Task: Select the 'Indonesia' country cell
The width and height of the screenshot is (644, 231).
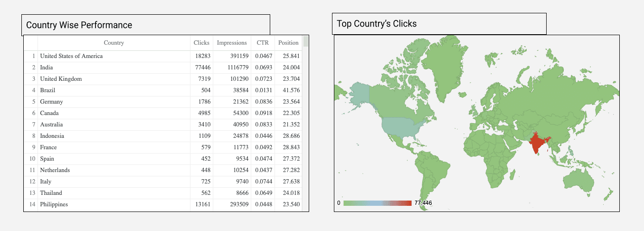Action: 114,136
